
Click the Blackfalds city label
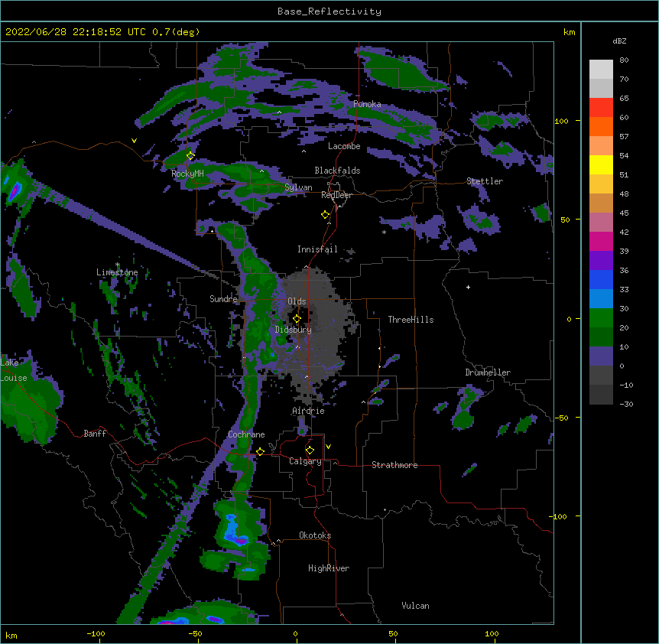tap(337, 171)
